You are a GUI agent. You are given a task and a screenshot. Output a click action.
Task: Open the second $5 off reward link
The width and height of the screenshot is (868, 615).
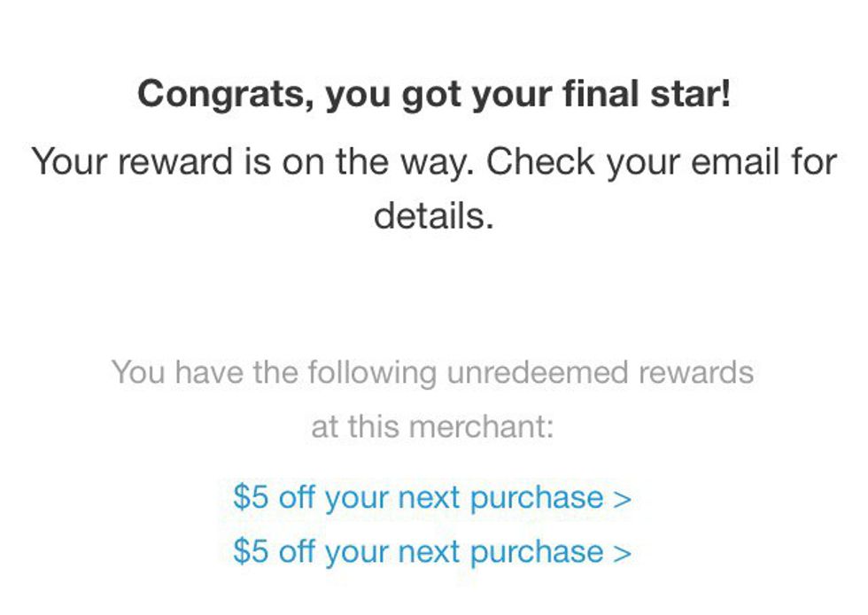coord(431,551)
